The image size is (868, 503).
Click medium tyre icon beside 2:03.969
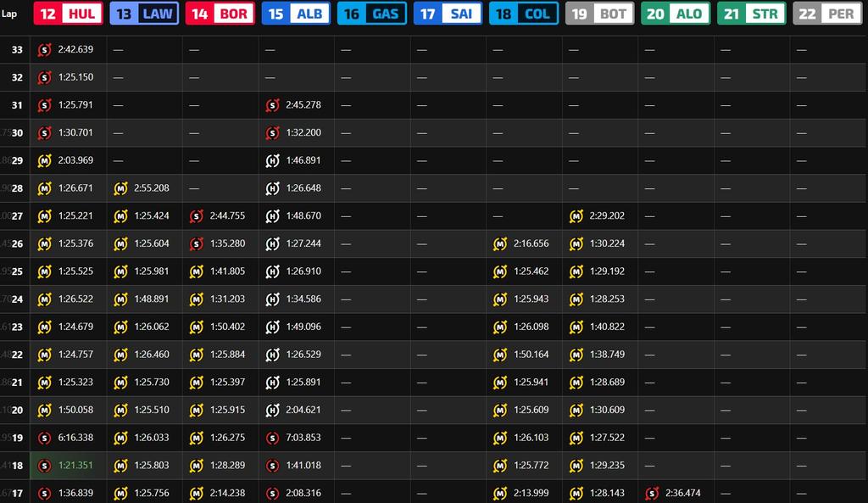pyautogui.click(x=44, y=160)
